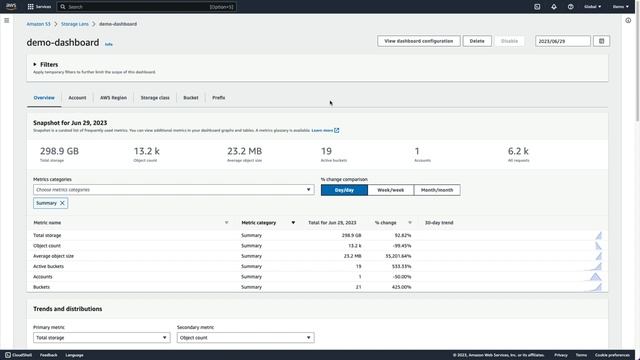The image size is (640, 360).
Task: View Total storage 30-day trend sparkline
Action: click(x=598, y=236)
